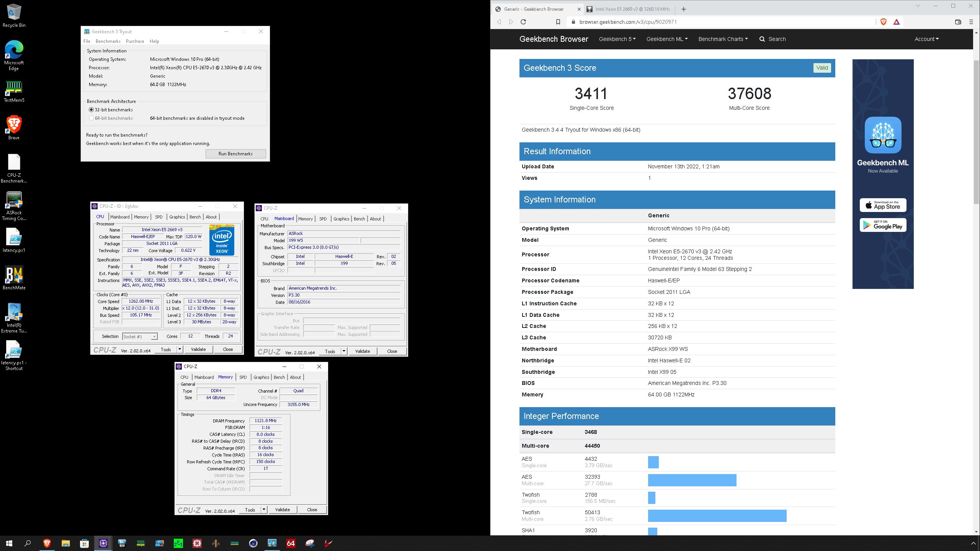Select the CPU-Z Benchmark file icon

(x=14, y=168)
